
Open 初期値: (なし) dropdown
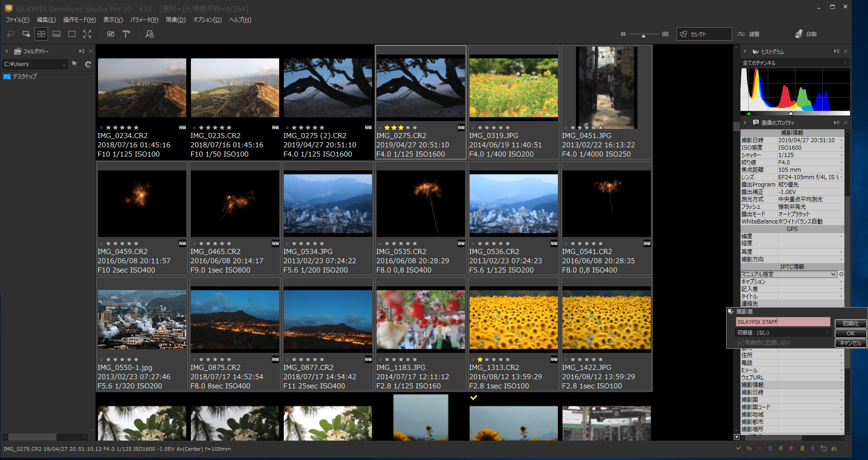pos(783,333)
